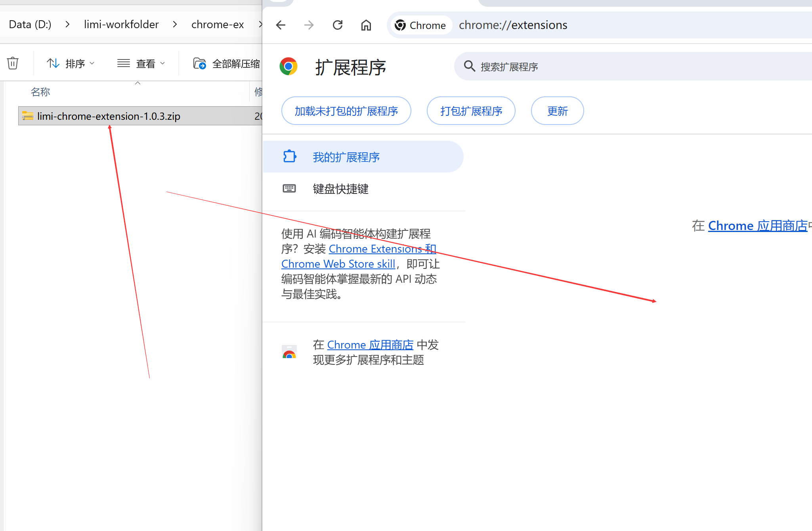The image size is (812, 531).
Task: Click the zip folder file icon
Action: click(27, 116)
